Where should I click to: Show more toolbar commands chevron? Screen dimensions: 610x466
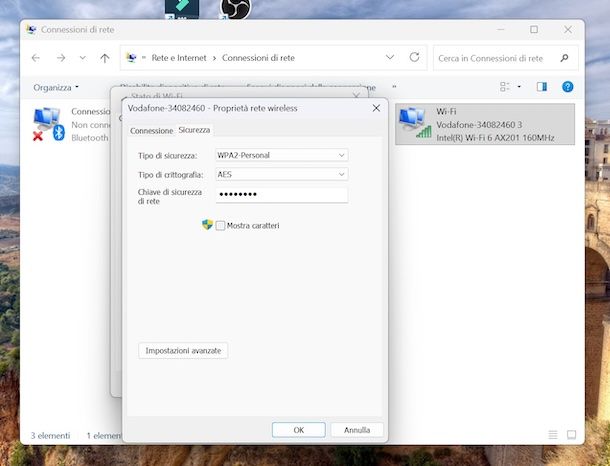(x=394, y=87)
